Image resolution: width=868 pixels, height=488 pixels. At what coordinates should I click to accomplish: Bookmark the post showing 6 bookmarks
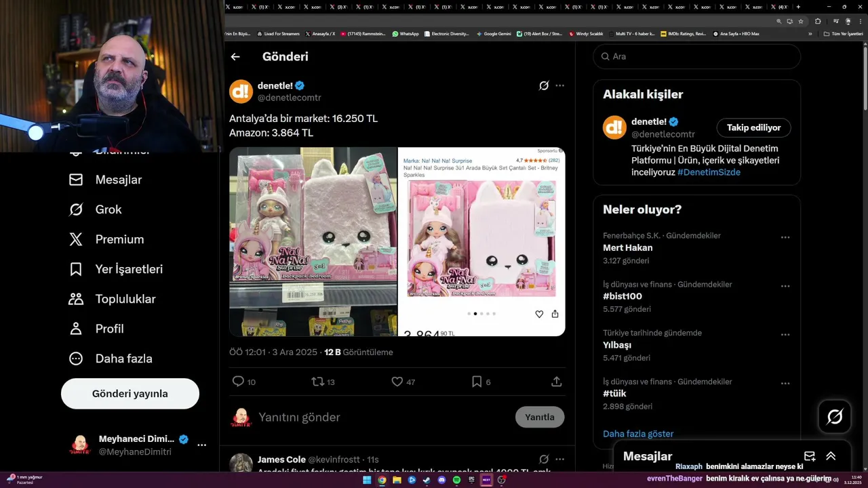477,382
